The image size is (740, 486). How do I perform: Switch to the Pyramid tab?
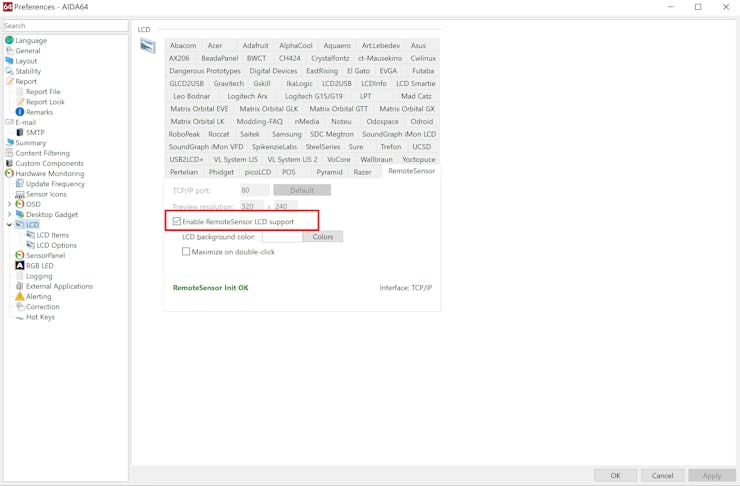coord(329,172)
